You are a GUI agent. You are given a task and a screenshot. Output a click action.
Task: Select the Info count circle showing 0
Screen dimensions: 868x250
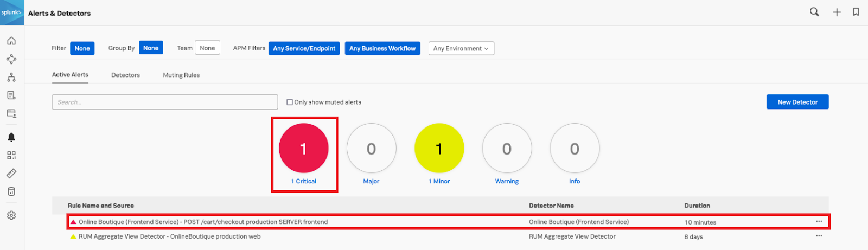pos(575,148)
